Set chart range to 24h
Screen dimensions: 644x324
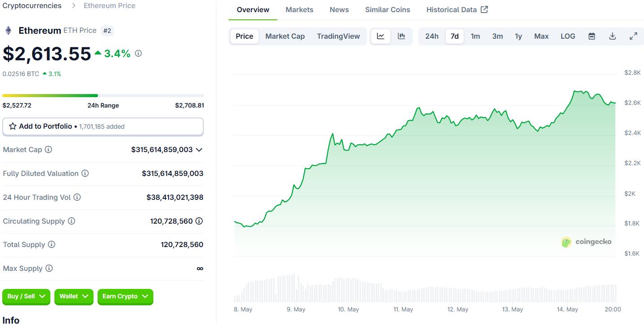432,36
